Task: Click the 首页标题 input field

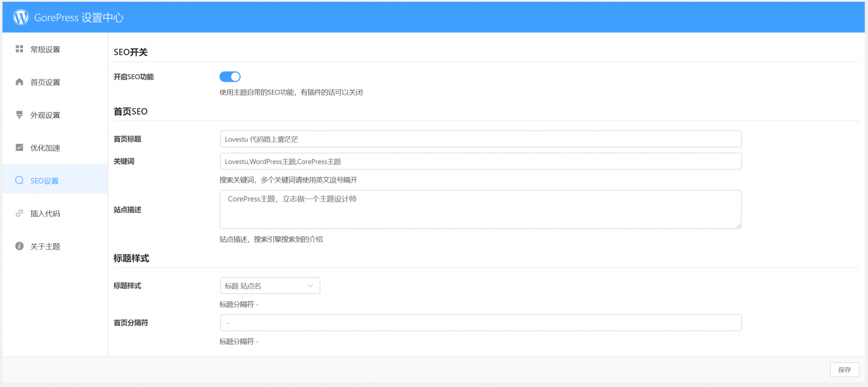Action: point(481,139)
